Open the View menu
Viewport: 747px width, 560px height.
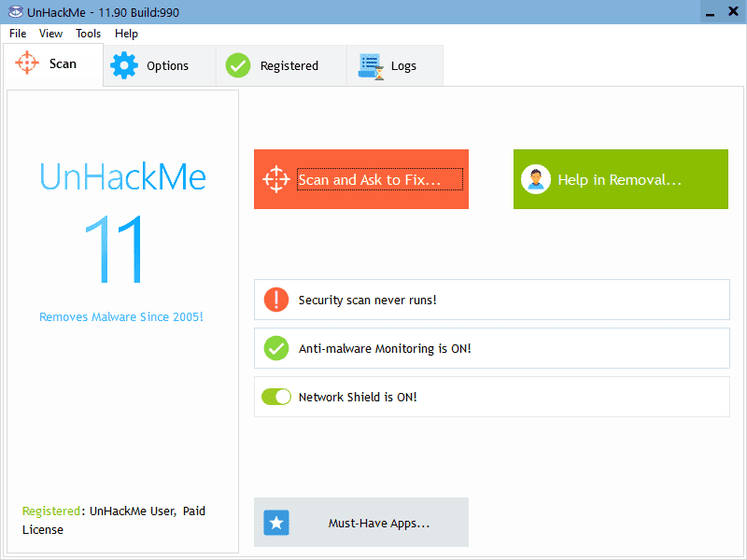click(x=50, y=34)
